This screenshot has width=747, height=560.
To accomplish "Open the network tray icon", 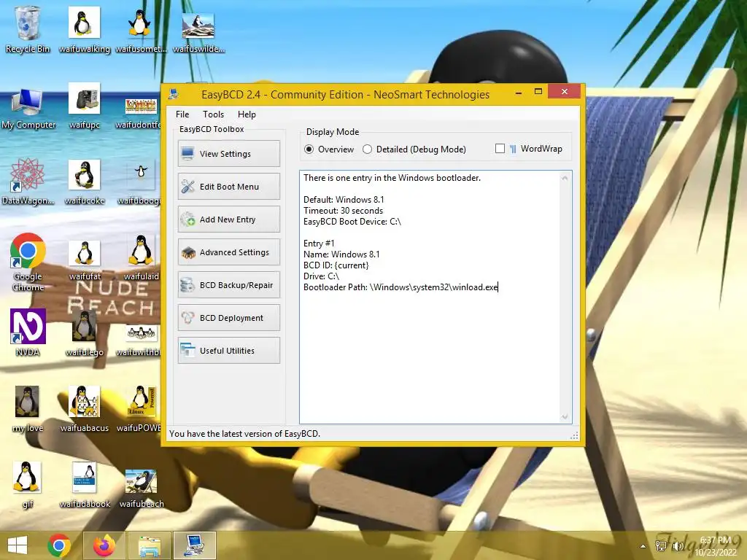I will pyautogui.click(x=661, y=546).
